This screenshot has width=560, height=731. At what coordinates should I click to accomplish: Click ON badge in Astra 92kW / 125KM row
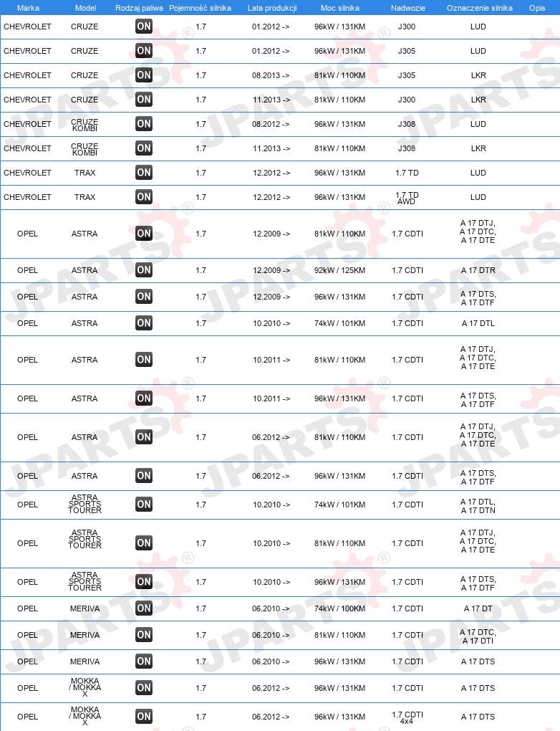coord(144,270)
